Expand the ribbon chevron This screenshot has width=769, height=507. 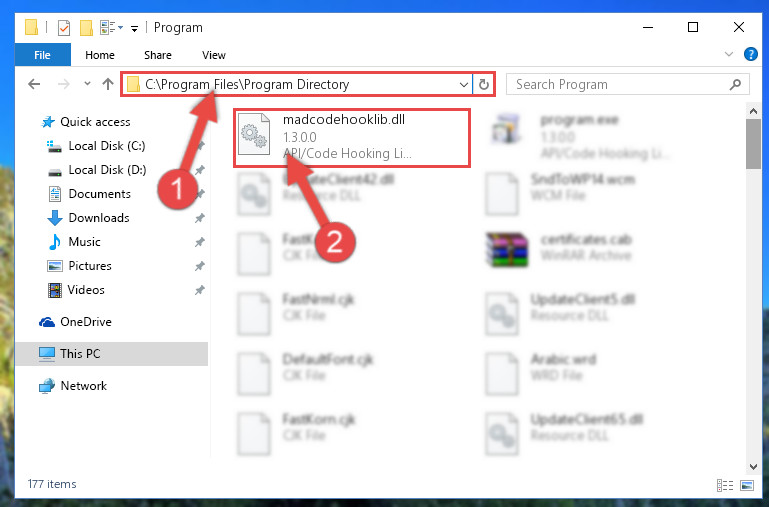point(729,54)
